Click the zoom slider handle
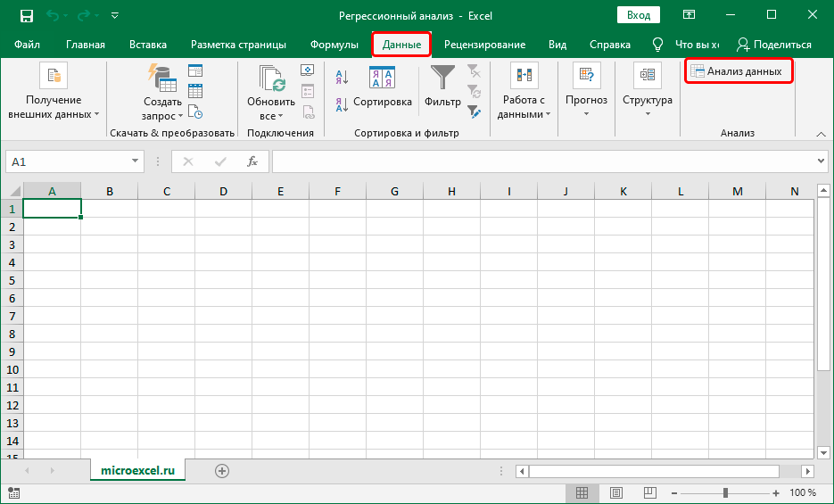The image size is (834, 504). 725,492
